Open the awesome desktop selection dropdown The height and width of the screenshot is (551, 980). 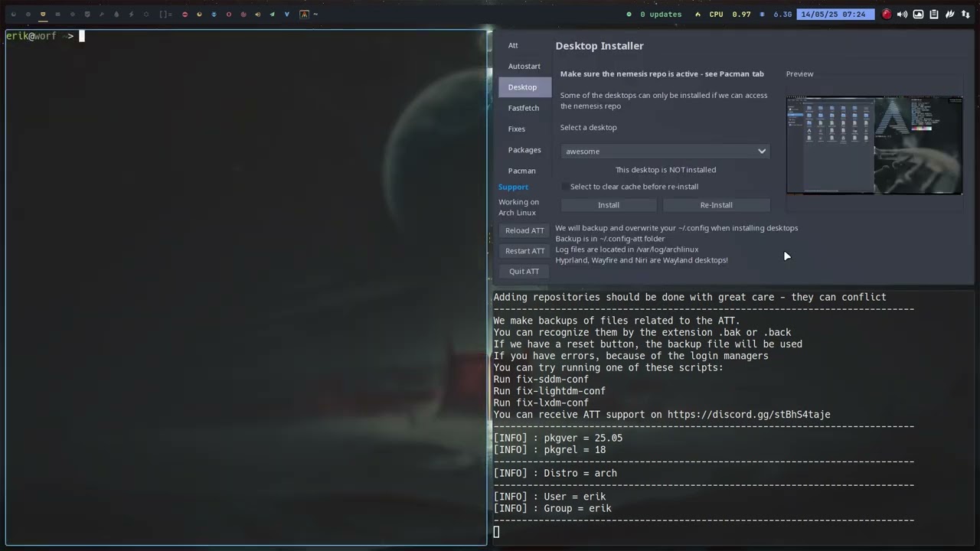[665, 152]
